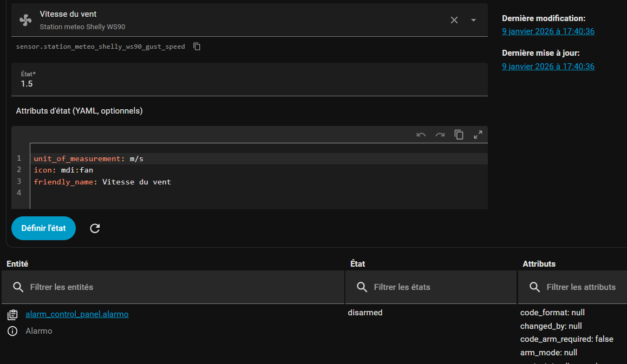This screenshot has width=627, height=364.
Task: Open the Dernière modification timestamp link
Action: 548,31
